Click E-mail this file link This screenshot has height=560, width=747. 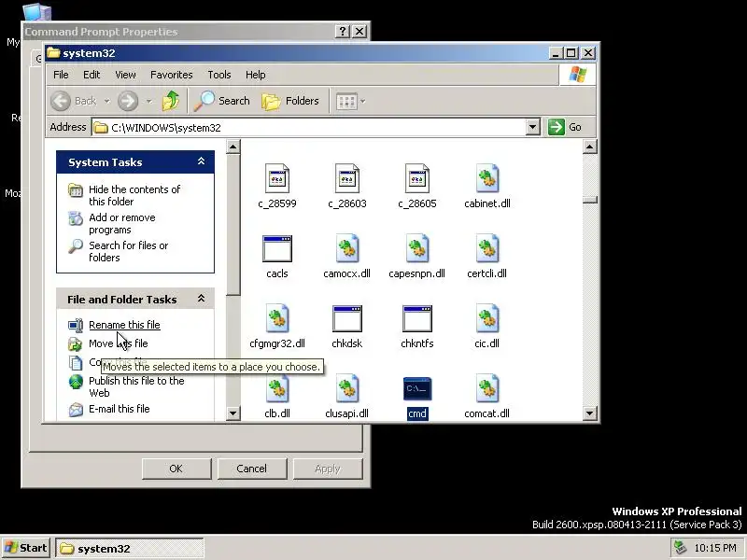tap(120, 409)
